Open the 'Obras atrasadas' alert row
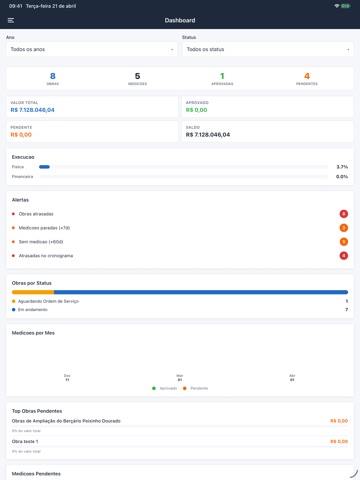This screenshot has width=360, height=480. (180, 214)
